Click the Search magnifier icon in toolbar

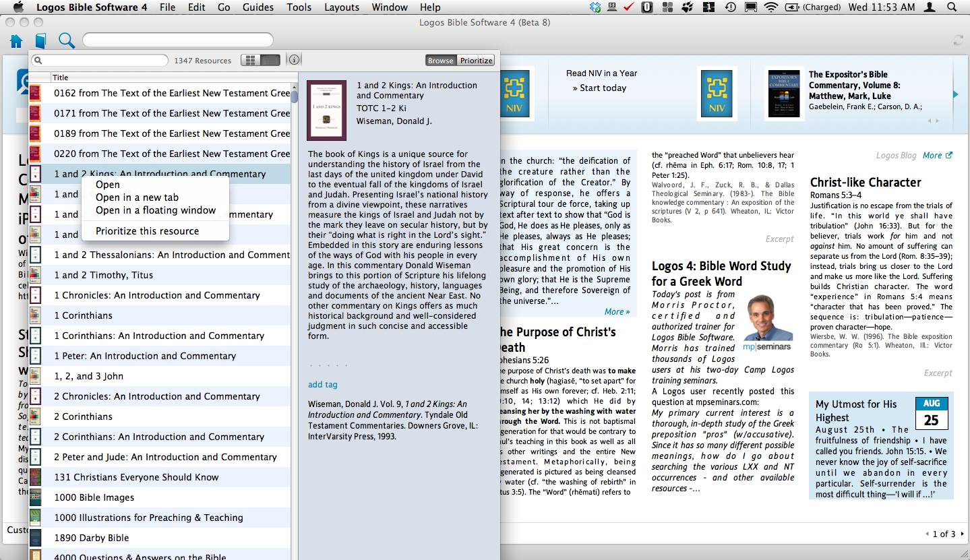pyautogui.click(x=67, y=40)
